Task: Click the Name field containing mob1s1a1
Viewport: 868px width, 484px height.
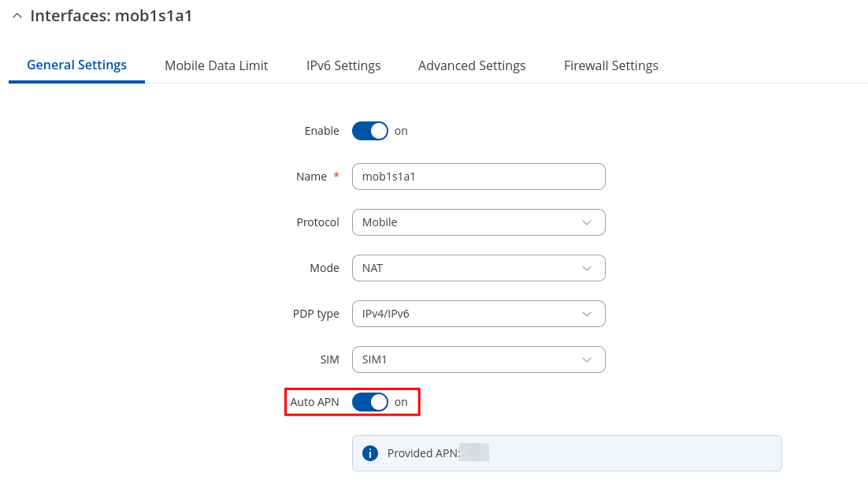Action: coord(478,177)
